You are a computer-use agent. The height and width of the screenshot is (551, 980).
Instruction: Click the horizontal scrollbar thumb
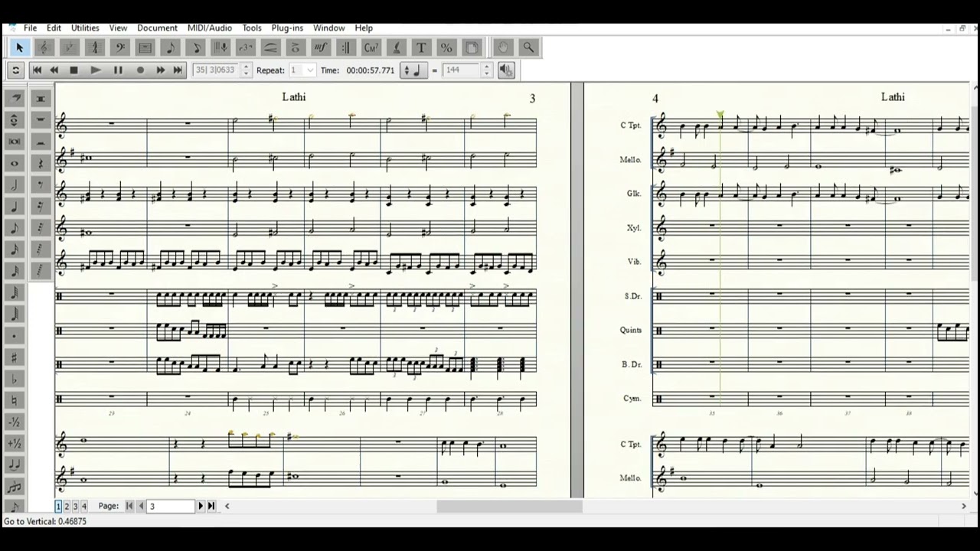click(509, 506)
